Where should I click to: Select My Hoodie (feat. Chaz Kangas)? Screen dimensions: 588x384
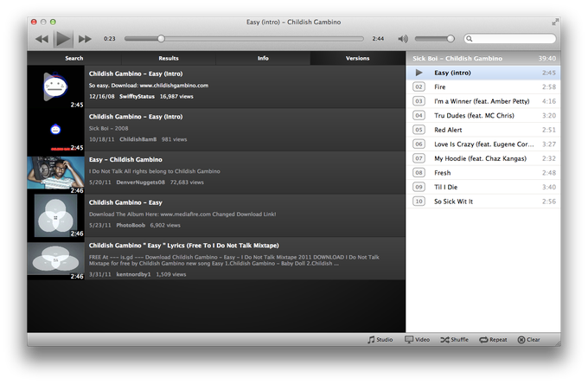(x=483, y=158)
